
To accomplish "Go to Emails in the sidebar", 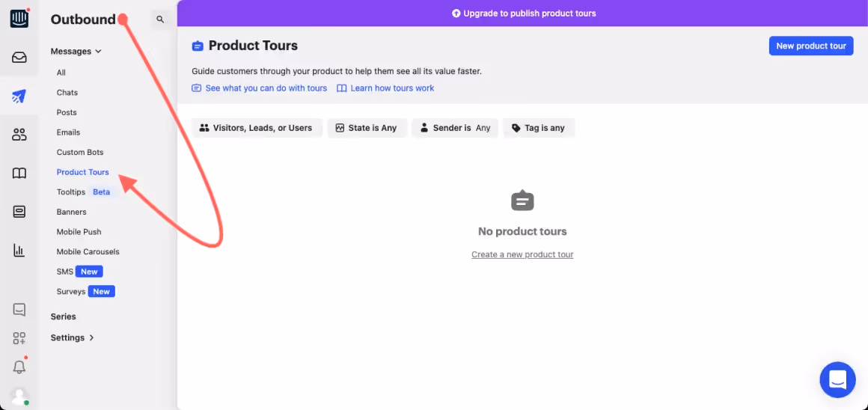I will (x=68, y=132).
